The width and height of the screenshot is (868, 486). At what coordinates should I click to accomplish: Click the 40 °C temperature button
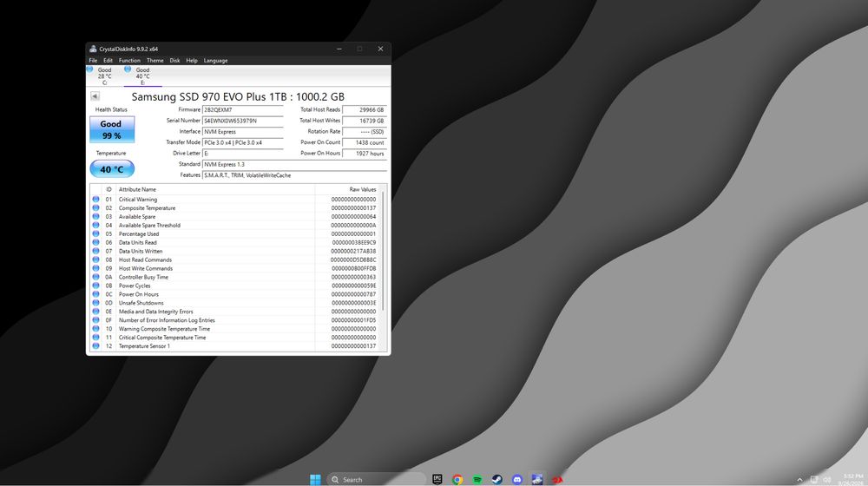(112, 169)
